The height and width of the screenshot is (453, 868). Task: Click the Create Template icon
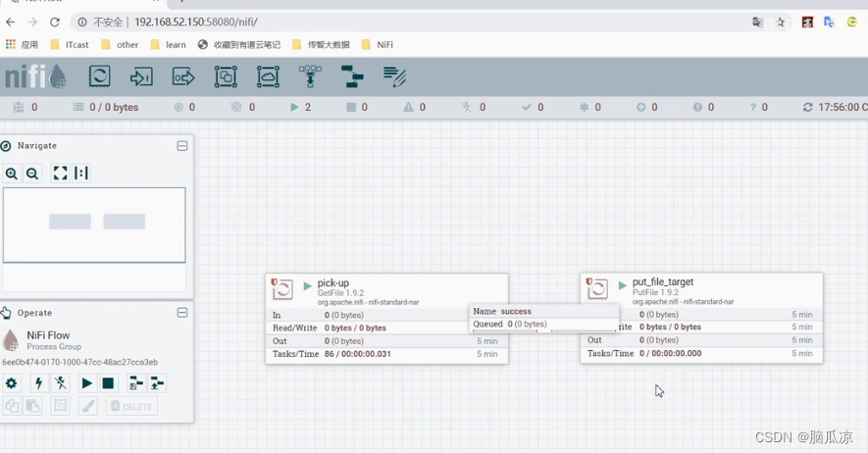(135, 382)
